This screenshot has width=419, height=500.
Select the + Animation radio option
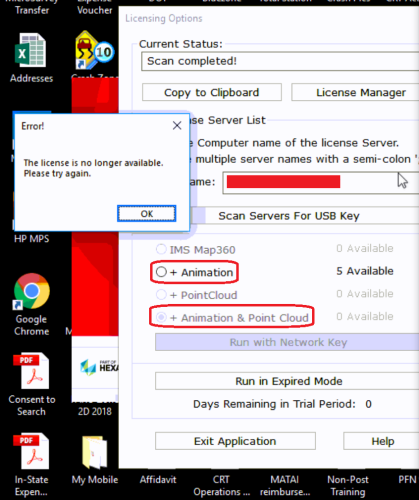click(161, 272)
